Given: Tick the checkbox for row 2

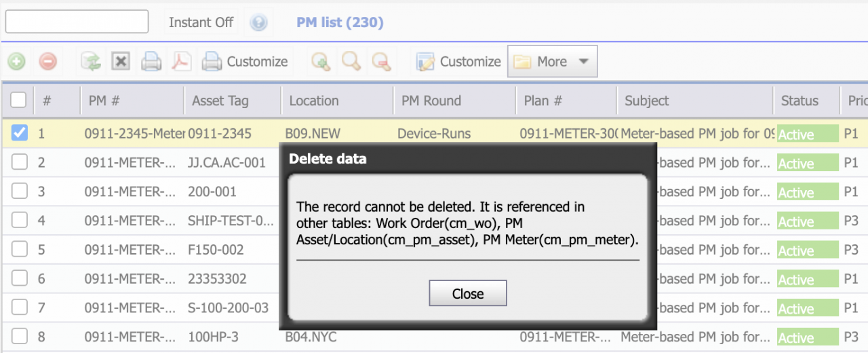Looking at the screenshot, I should click(x=20, y=162).
